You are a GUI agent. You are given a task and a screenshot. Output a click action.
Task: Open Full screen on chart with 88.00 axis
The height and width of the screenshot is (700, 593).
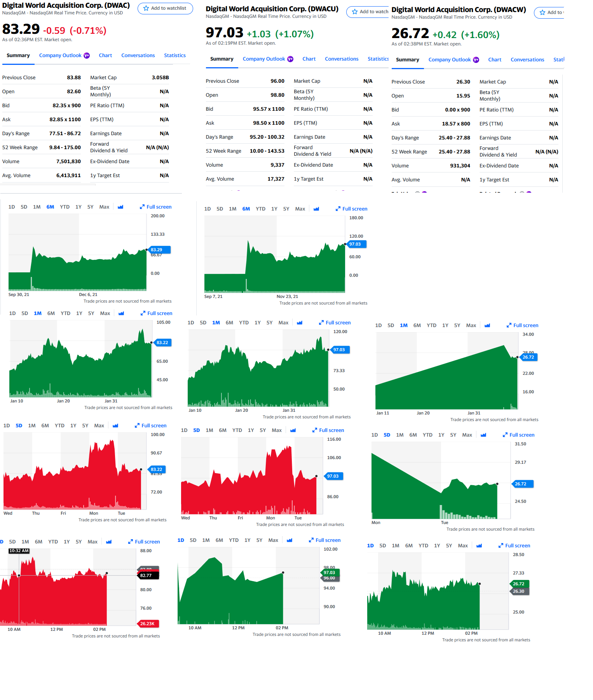[144, 542]
